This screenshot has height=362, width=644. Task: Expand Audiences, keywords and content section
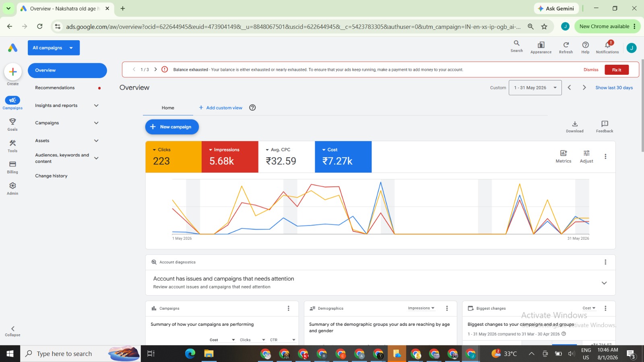coord(96,158)
